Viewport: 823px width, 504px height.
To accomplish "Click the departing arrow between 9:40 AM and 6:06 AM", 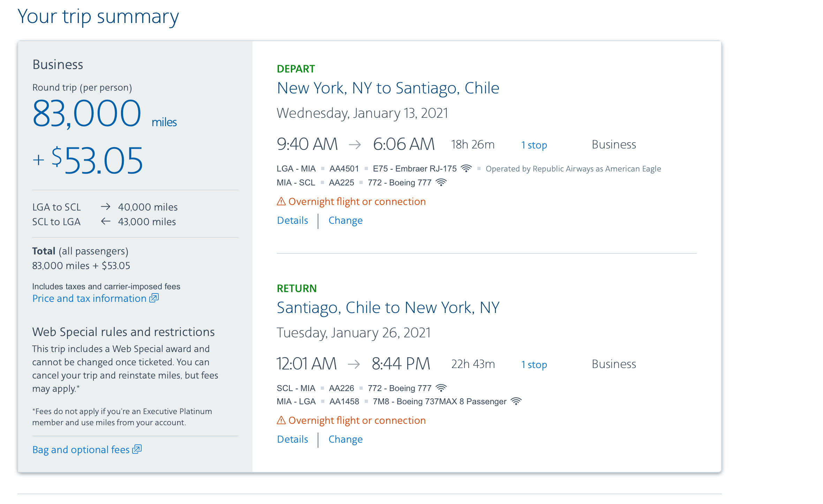I will [355, 144].
